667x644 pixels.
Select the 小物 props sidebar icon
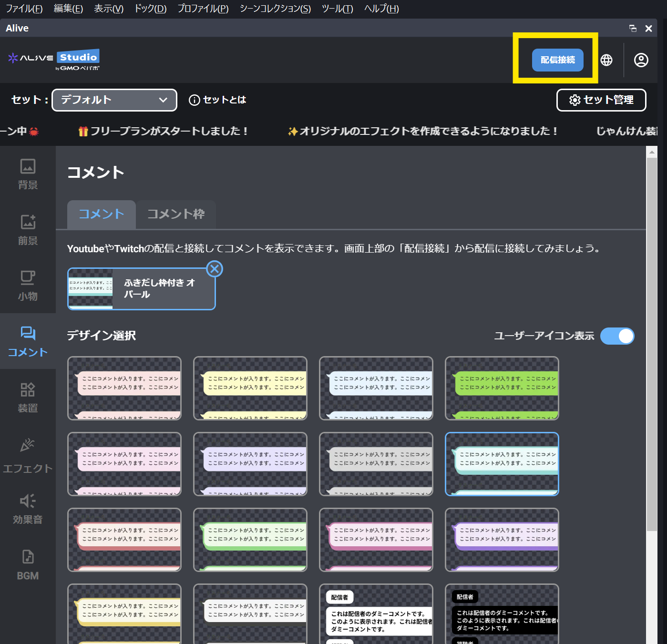28,286
